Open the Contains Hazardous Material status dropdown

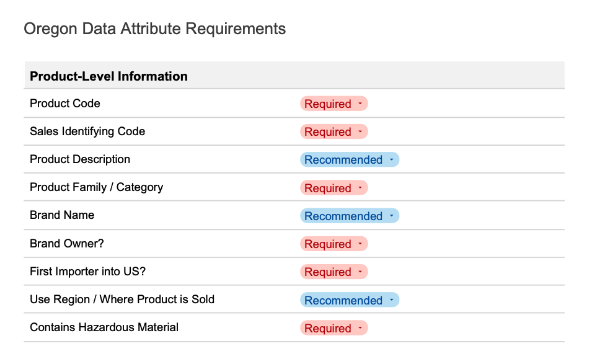[334, 327]
